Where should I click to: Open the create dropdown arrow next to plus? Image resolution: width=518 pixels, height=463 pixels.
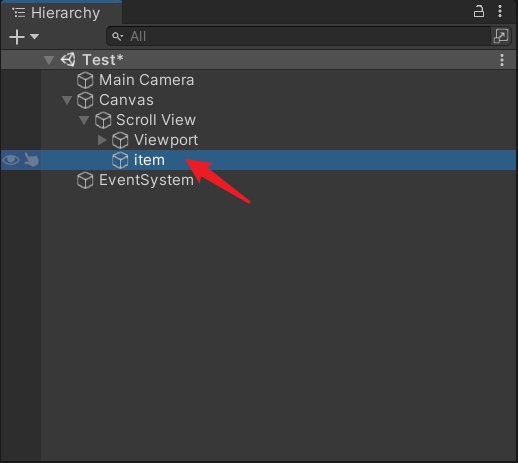tap(34, 36)
